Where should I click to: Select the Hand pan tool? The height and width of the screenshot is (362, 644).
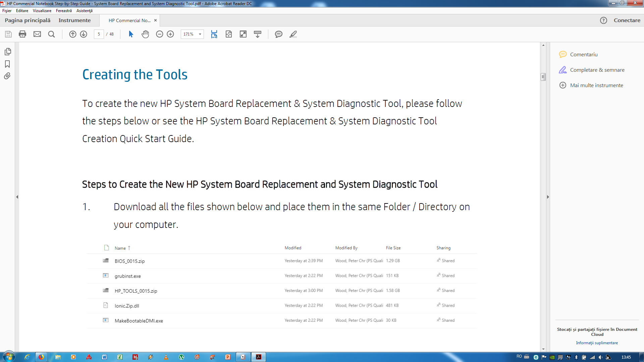[145, 34]
